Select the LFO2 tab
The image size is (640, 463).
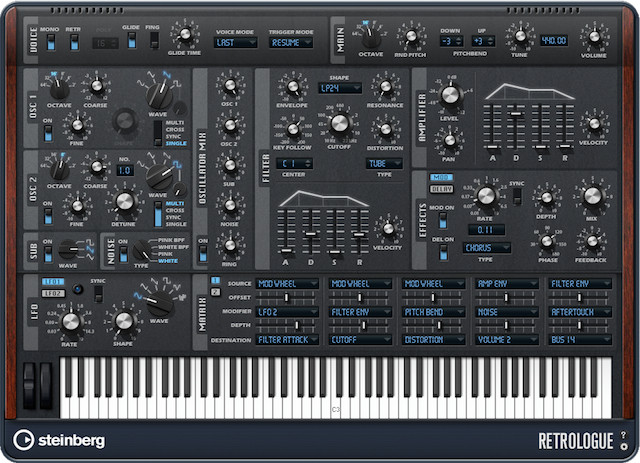[x=53, y=293]
